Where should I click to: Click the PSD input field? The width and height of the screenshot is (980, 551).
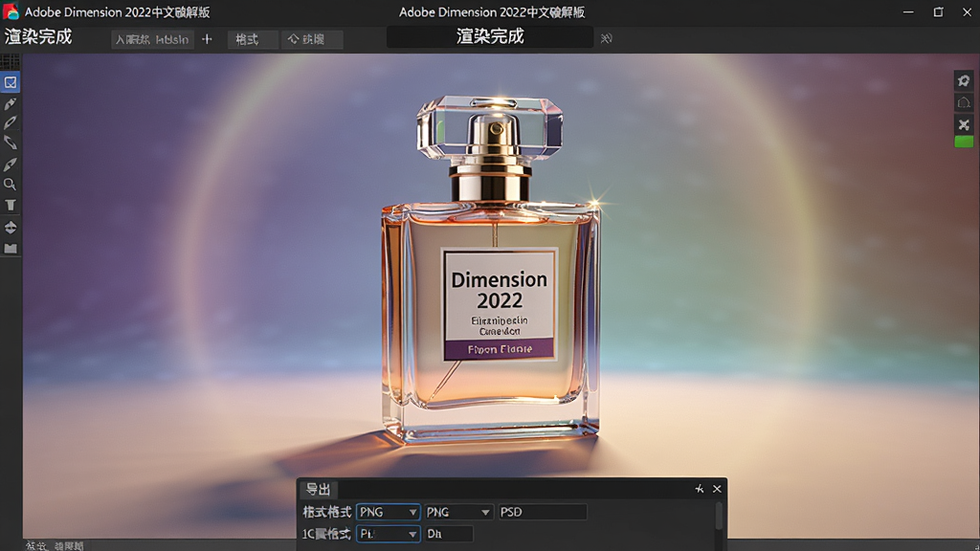[543, 513]
